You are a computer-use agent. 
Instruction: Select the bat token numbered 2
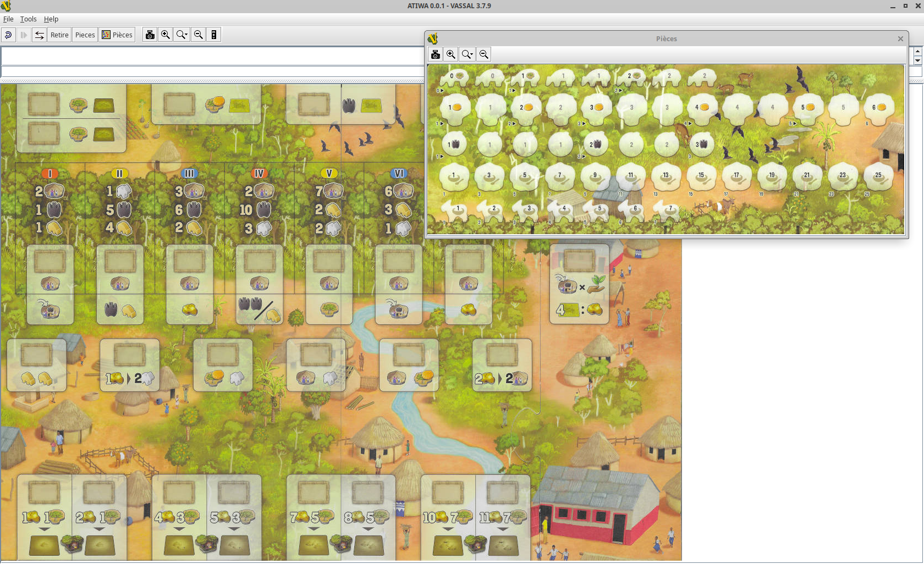[x=596, y=145]
